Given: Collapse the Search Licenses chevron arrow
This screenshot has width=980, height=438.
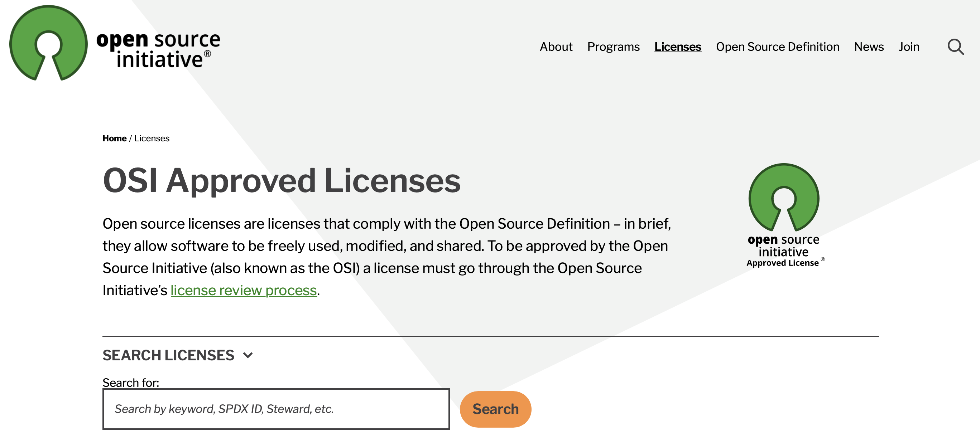Looking at the screenshot, I should [248, 355].
